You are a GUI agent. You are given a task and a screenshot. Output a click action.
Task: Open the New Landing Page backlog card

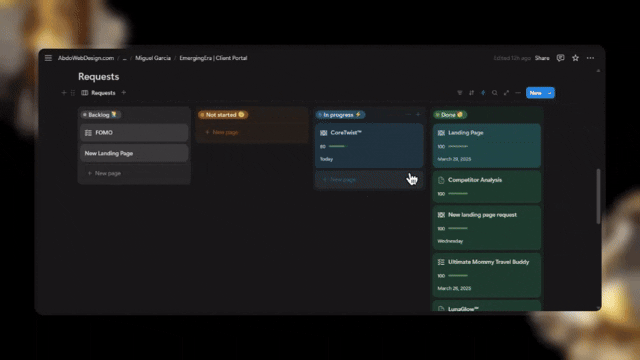(x=134, y=153)
